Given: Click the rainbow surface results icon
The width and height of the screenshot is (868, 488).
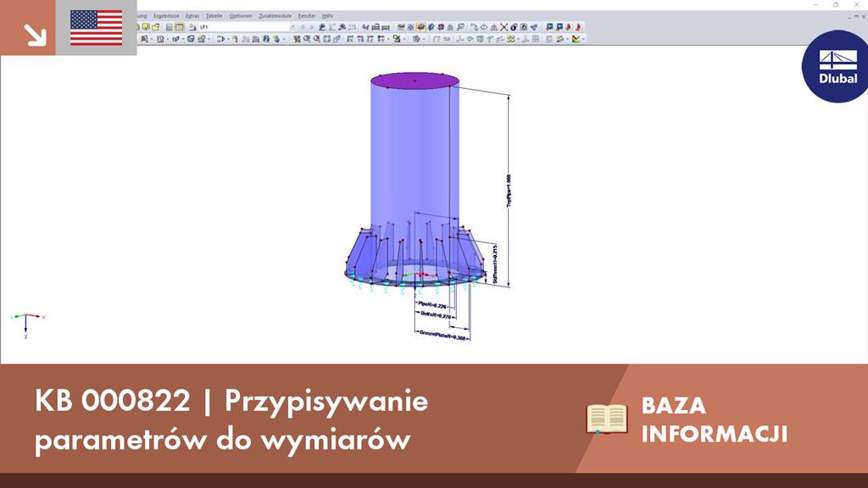Looking at the screenshot, I should [470, 39].
